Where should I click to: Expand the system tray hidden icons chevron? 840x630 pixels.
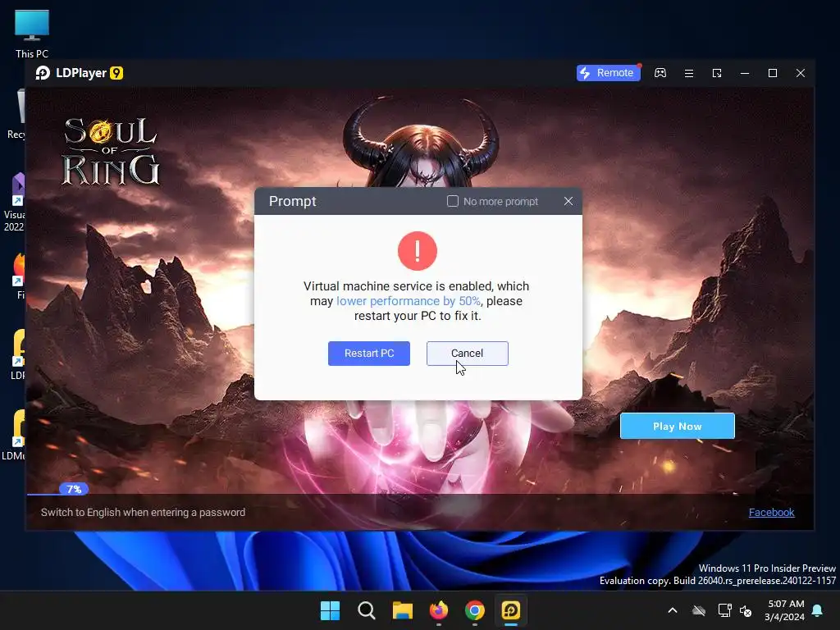pos(673,610)
